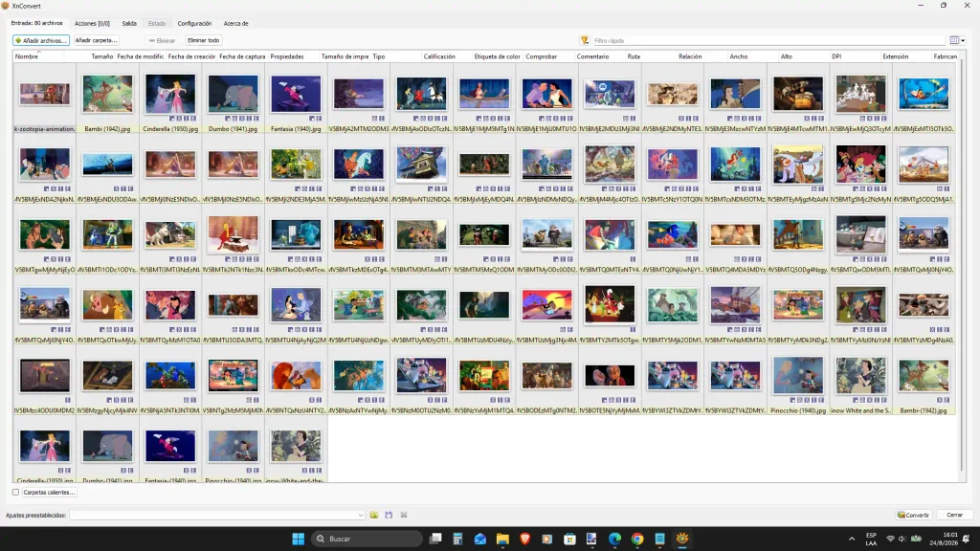
Task: Switch to the Salida tab
Action: pyautogui.click(x=129, y=23)
